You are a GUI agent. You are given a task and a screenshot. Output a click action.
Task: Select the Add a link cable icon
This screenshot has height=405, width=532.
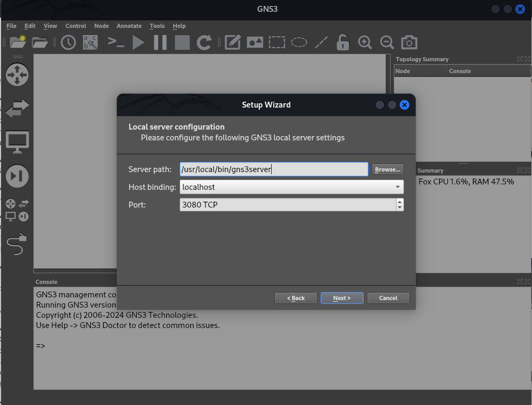(x=17, y=244)
